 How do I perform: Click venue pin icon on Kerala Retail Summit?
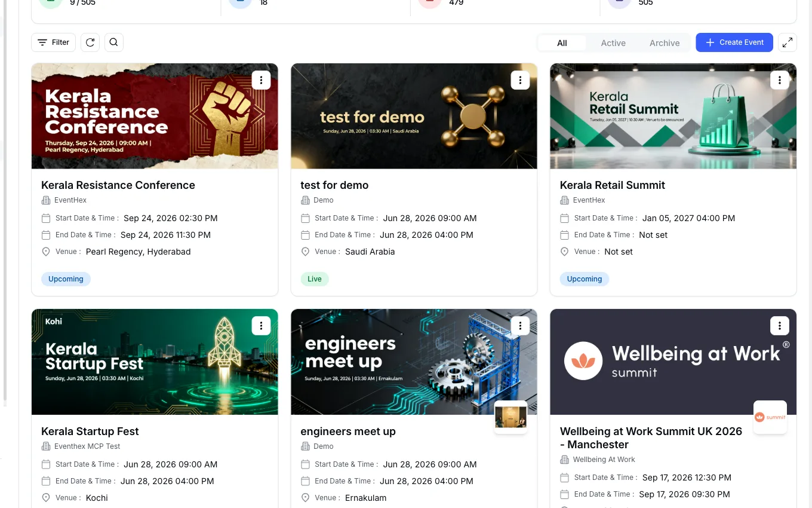564,252
